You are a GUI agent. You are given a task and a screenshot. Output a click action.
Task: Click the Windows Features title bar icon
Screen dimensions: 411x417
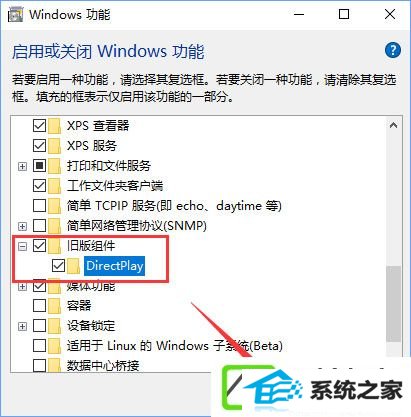[15, 15]
